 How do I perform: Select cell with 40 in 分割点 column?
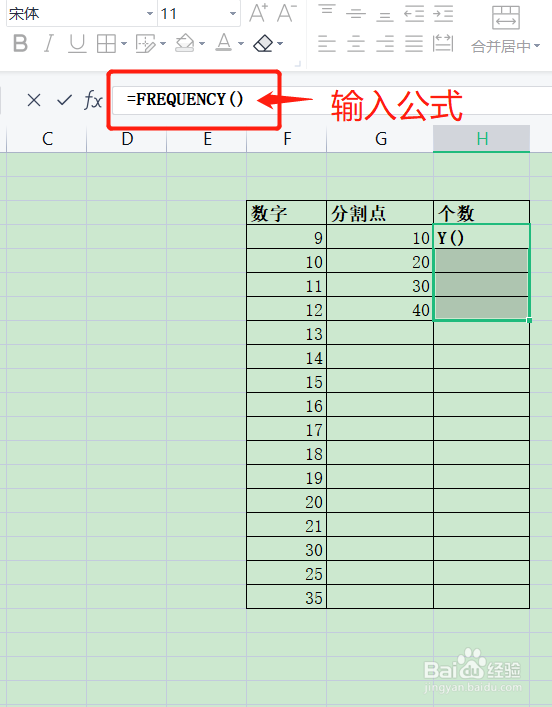point(380,308)
